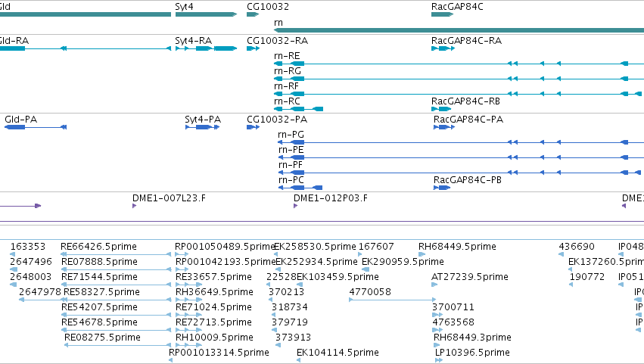The height and width of the screenshot is (364, 644).
Task: Click the rn-RF transcript label
Action: click(287, 86)
